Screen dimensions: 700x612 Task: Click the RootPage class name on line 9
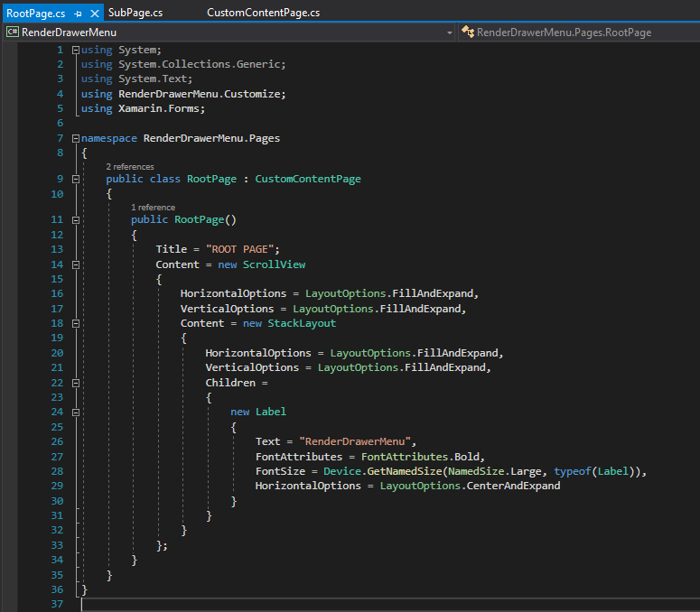click(211, 179)
